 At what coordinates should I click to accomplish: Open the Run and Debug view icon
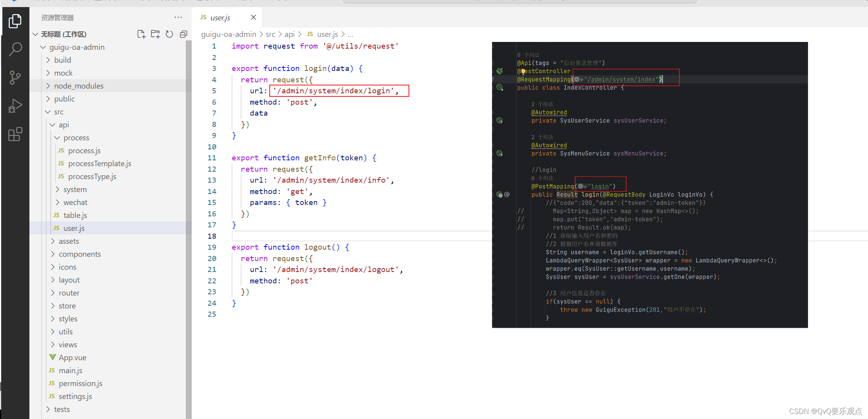pyautogui.click(x=15, y=106)
